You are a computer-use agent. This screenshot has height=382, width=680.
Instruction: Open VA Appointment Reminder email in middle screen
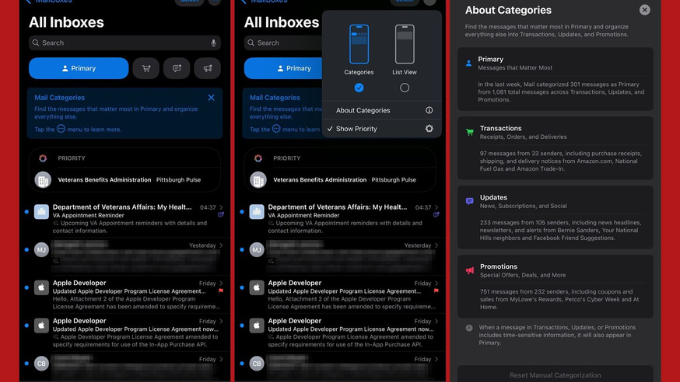(340, 219)
